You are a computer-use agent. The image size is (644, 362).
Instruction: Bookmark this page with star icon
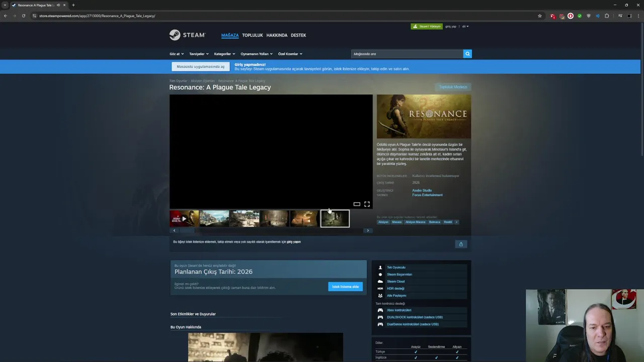pyautogui.click(x=540, y=16)
